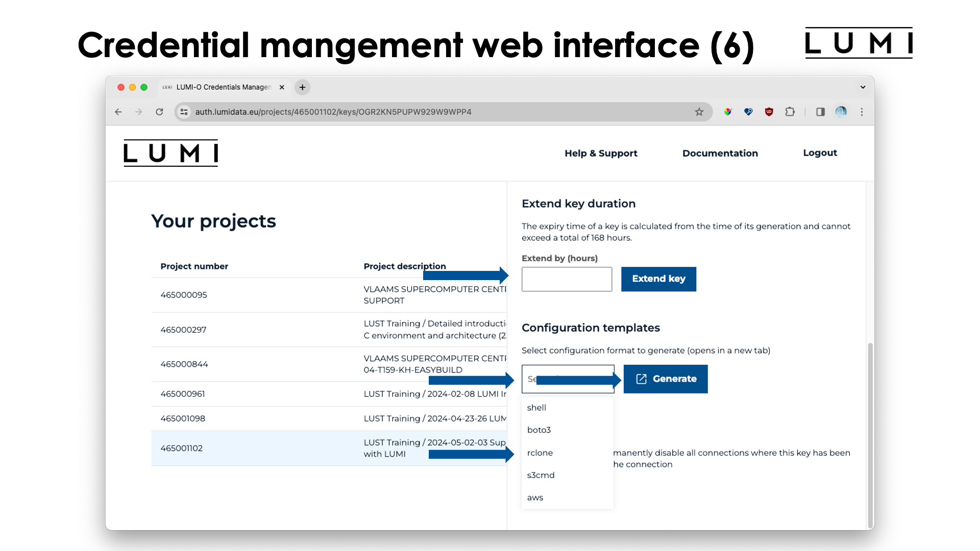Select highlighted project 465001102

point(329,448)
